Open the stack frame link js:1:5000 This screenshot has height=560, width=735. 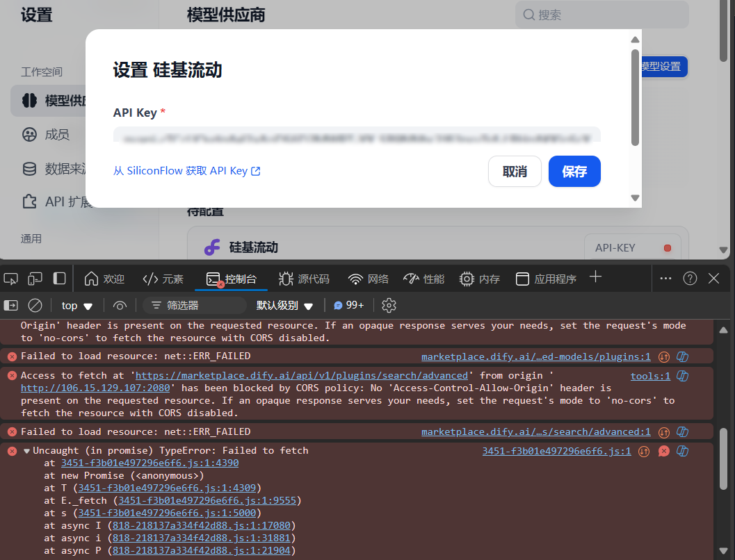[x=167, y=513]
